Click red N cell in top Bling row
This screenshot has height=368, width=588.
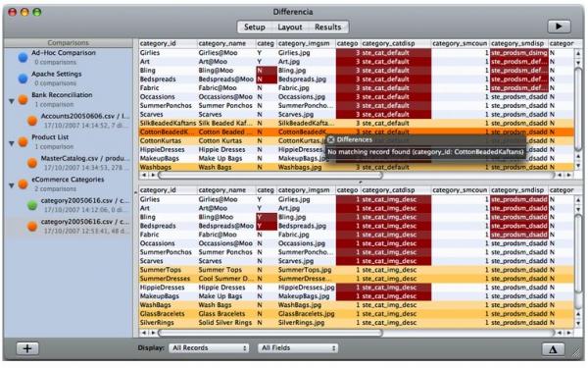pos(267,71)
